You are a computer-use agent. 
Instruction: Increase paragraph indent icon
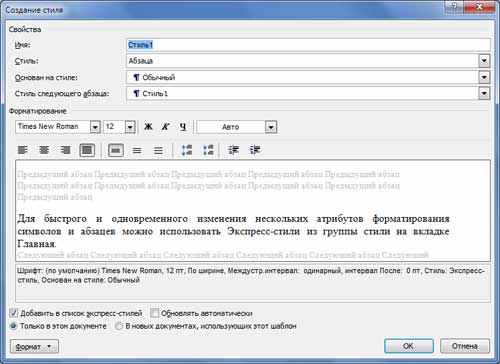pyautogui.click(x=255, y=150)
